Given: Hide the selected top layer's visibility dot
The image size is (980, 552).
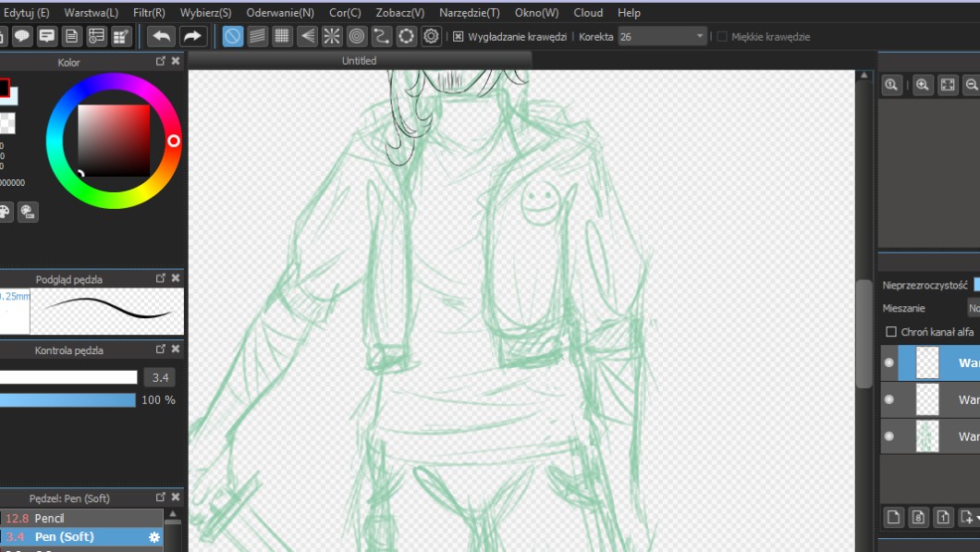Looking at the screenshot, I should pyautogui.click(x=889, y=362).
